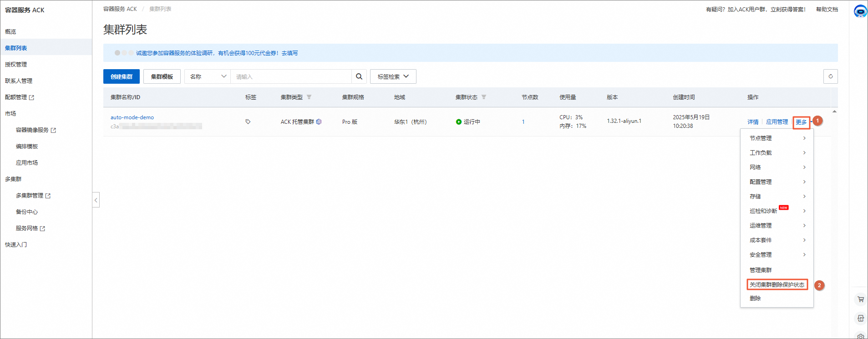The image size is (868, 339).
Task: Open the assistant robot icon
Action: (x=860, y=11)
